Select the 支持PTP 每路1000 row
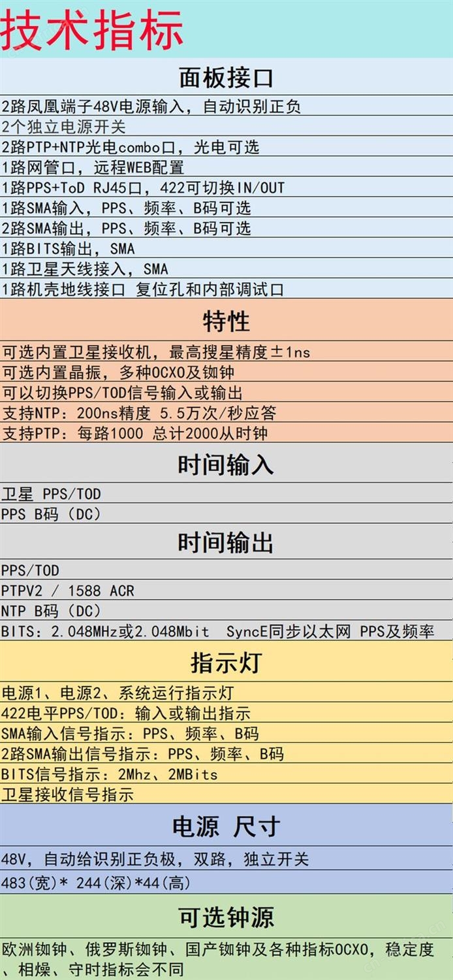The width and height of the screenshot is (453, 980). (134, 433)
